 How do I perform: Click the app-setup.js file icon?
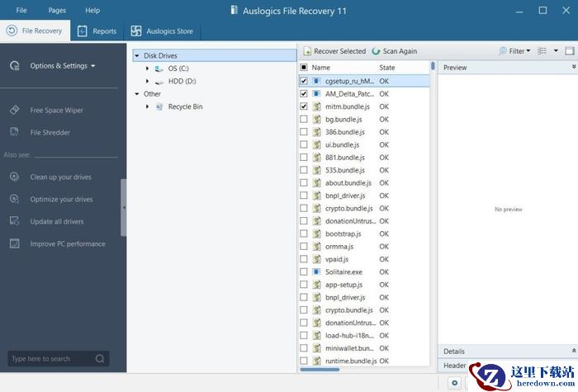[x=316, y=285]
